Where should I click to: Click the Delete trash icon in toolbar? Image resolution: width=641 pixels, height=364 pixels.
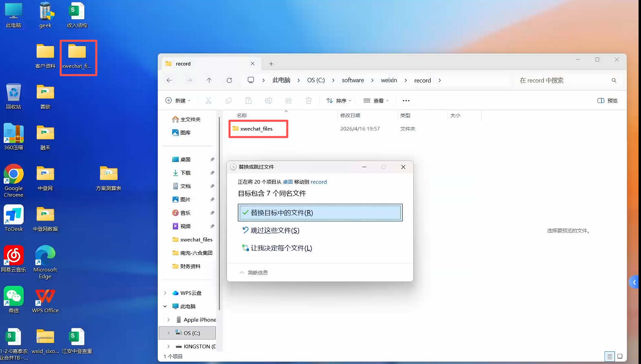(308, 101)
